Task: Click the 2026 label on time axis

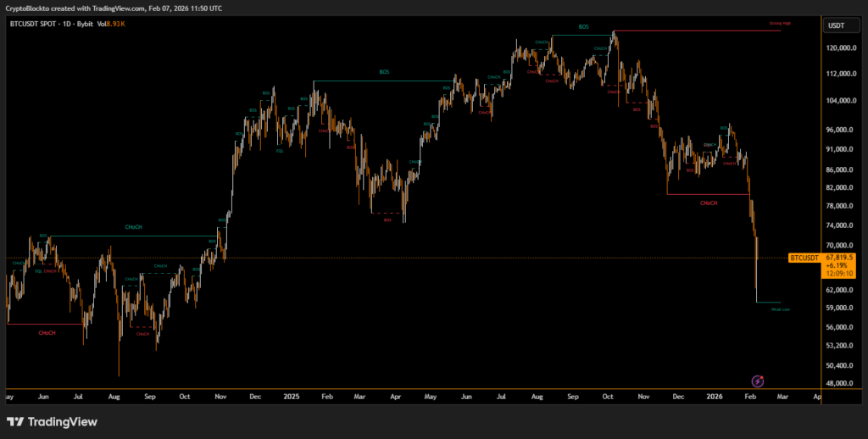Action: tap(713, 396)
